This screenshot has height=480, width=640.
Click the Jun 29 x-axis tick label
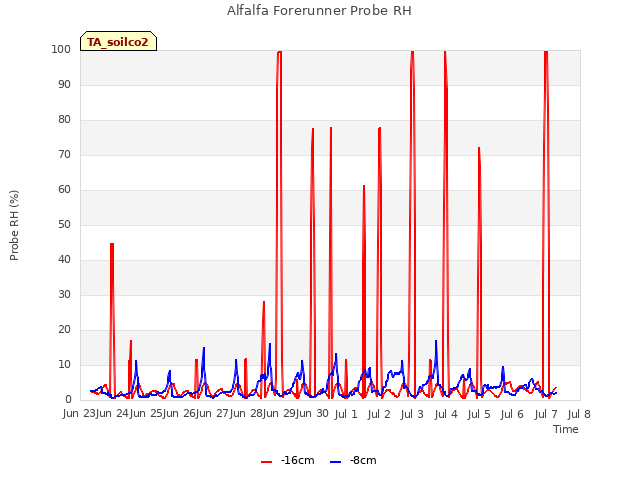[280, 414]
